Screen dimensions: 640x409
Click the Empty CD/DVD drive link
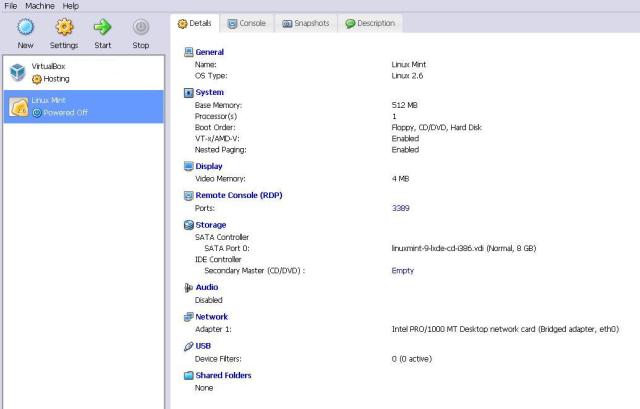[x=402, y=271]
